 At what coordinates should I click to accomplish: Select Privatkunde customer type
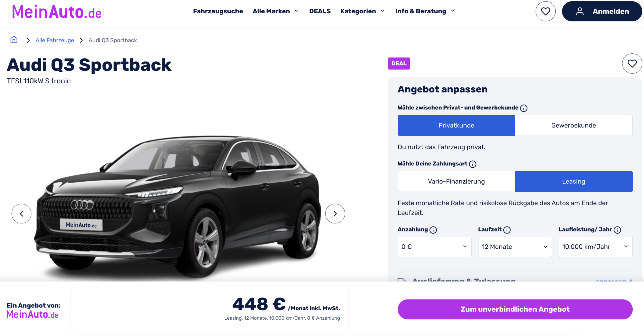point(456,125)
